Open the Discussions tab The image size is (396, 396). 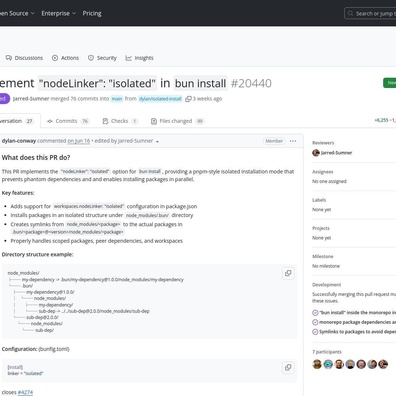(x=24, y=58)
